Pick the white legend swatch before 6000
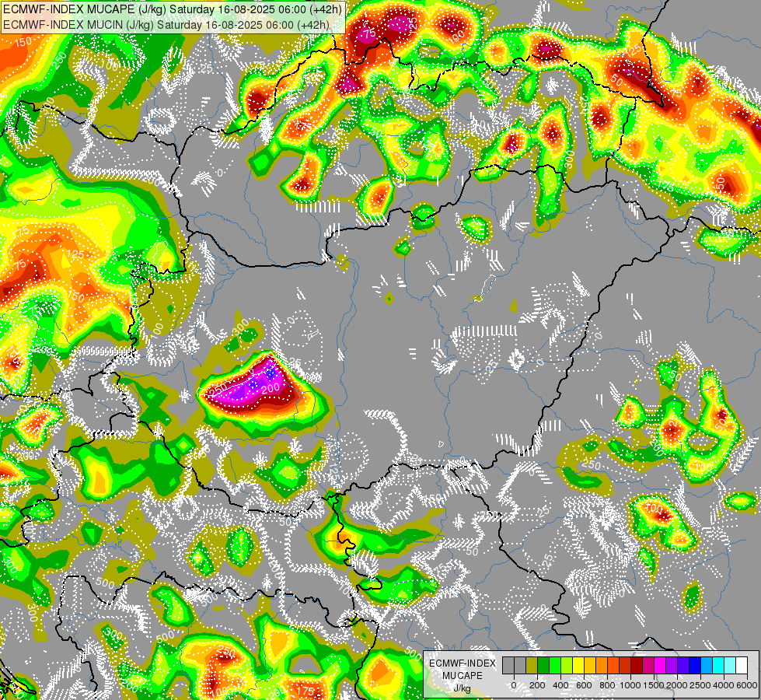The width and height of the screenshot is (761, 700). tap(742, 665)
